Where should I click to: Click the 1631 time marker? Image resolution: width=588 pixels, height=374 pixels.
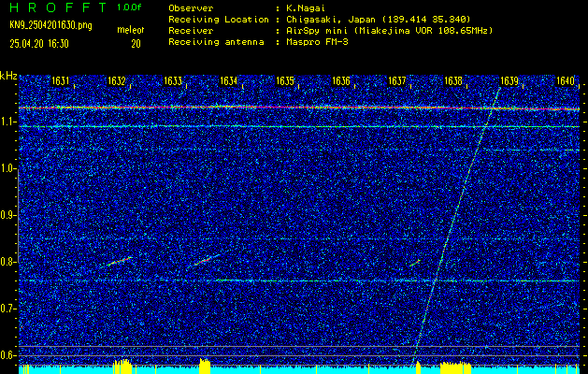point(61,80)
